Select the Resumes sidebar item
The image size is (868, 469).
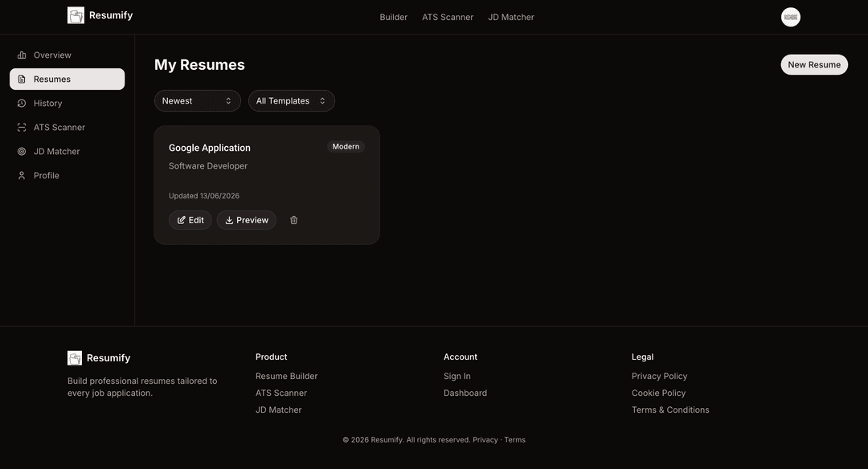(67, 79)
